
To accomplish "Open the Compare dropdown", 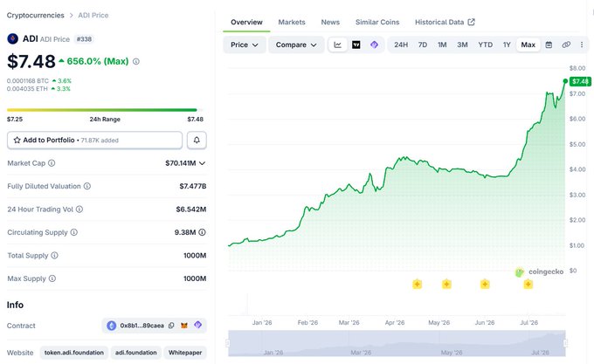I will pyautogui.click(x=296, y=45).
